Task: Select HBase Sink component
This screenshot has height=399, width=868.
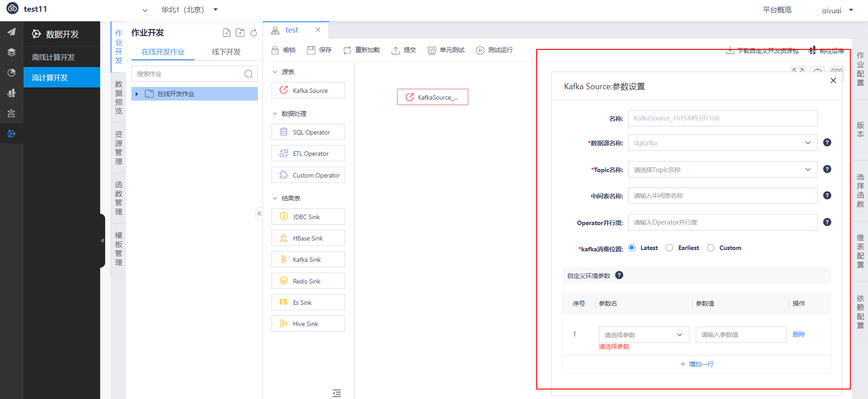Action: click(x=308, y=238)
